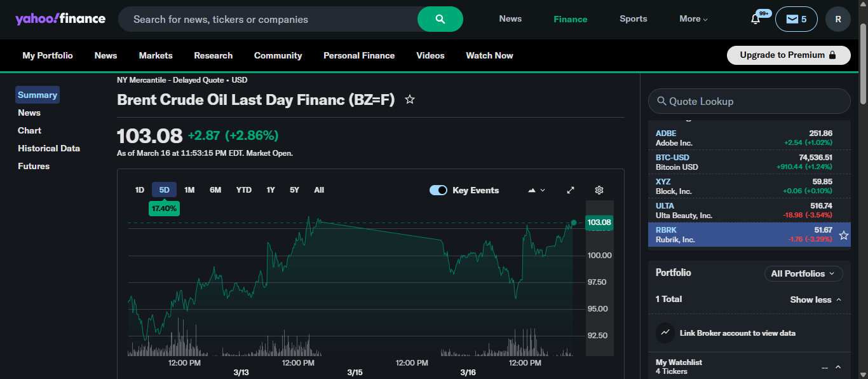Click Upgrade to Premium button
The height and width of the screenshot is (379, 868).
[789, 55]
